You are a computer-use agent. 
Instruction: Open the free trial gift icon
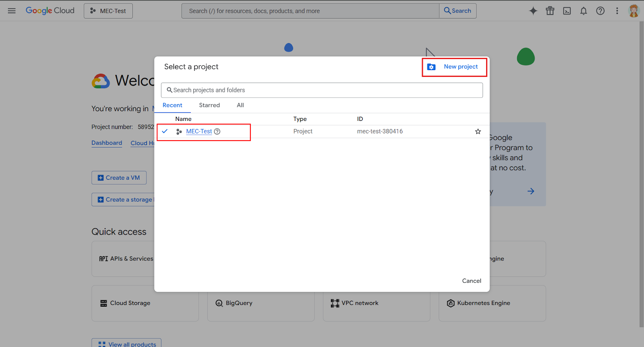[550, 11]
